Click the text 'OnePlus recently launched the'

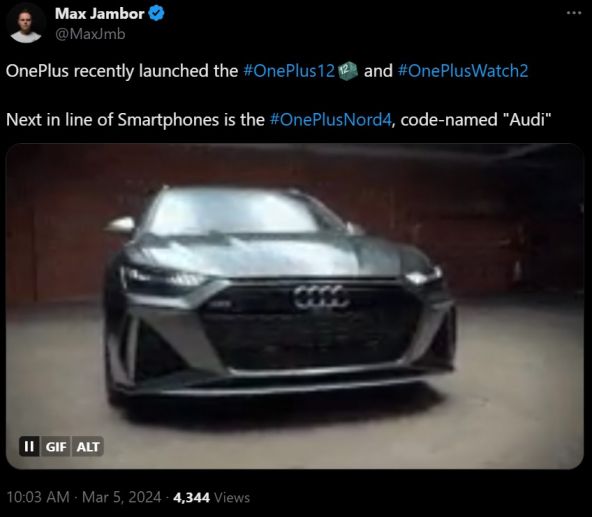pos(122,71)
